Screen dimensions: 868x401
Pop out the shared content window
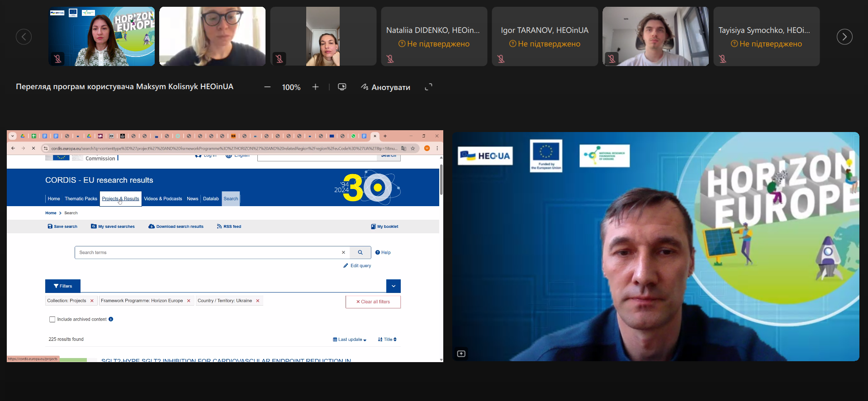pyautogui.click(x=342, y=87)
